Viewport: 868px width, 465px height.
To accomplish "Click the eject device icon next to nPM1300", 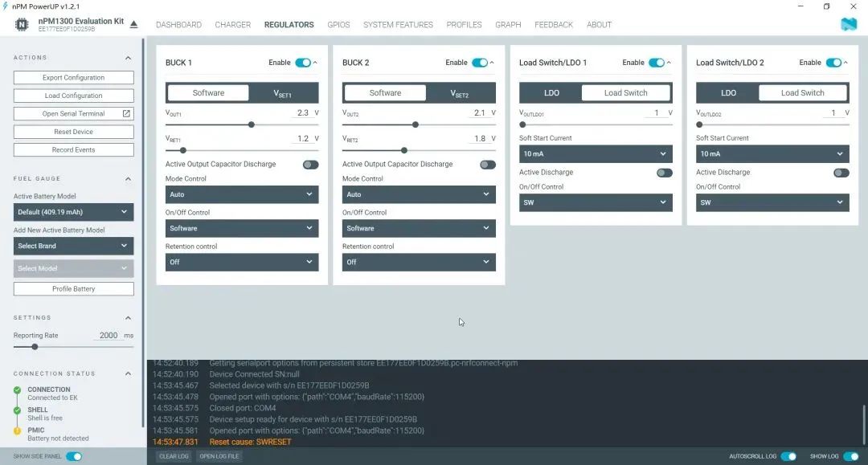I will coord(134,24).
